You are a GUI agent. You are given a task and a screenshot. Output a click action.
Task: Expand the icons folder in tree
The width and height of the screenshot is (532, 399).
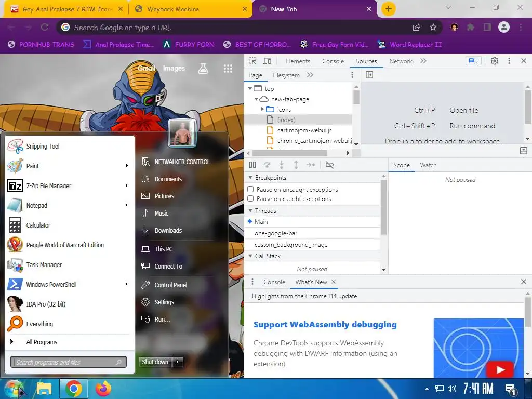(262, 109)
